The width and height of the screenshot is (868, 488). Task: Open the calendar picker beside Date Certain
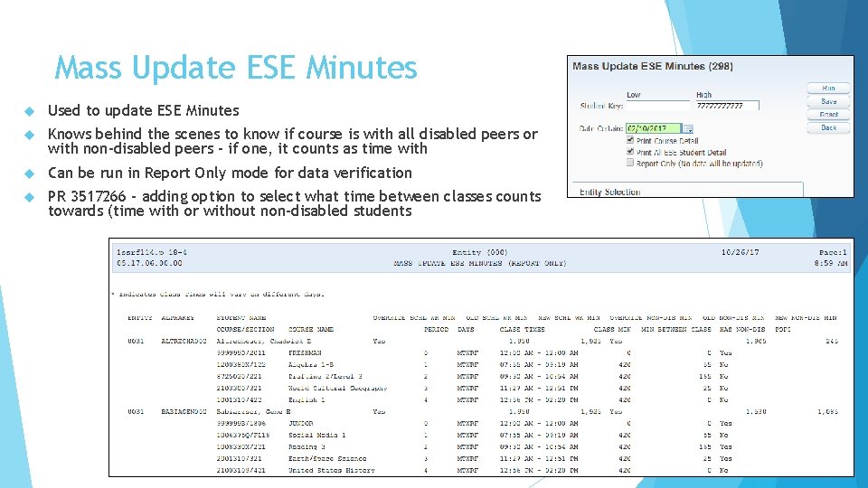(x=687, y=128)
